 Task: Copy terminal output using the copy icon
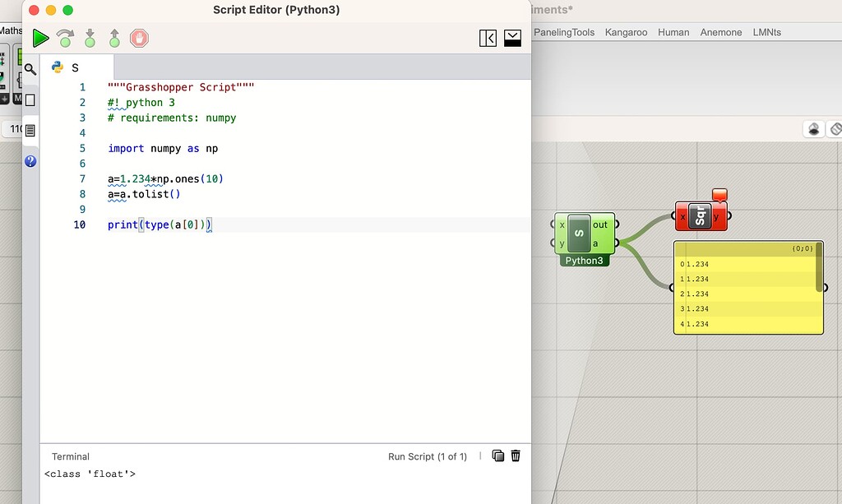[x=497, y=455]
